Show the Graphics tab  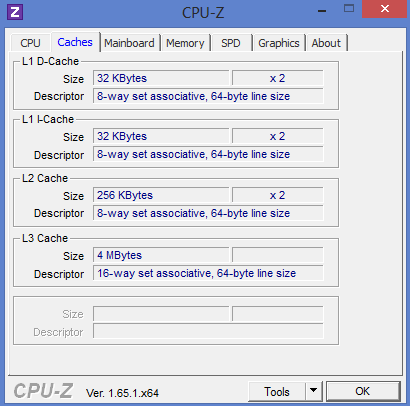(279, 43)
